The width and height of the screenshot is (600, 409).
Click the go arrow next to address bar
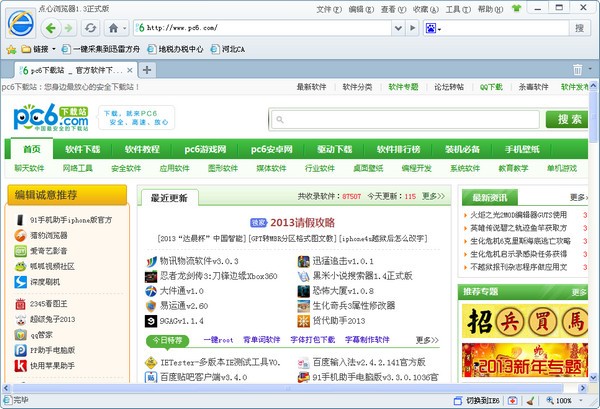click(x=412, y=28)
